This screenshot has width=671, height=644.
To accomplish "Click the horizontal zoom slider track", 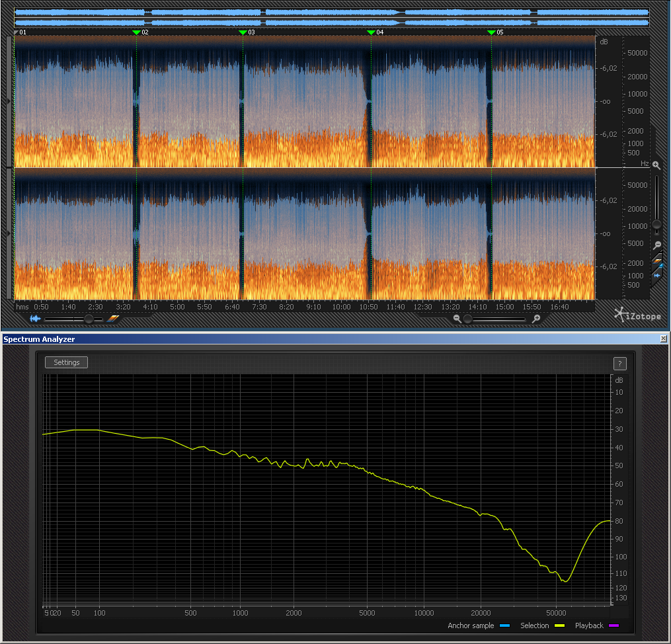I will (496, 319).
